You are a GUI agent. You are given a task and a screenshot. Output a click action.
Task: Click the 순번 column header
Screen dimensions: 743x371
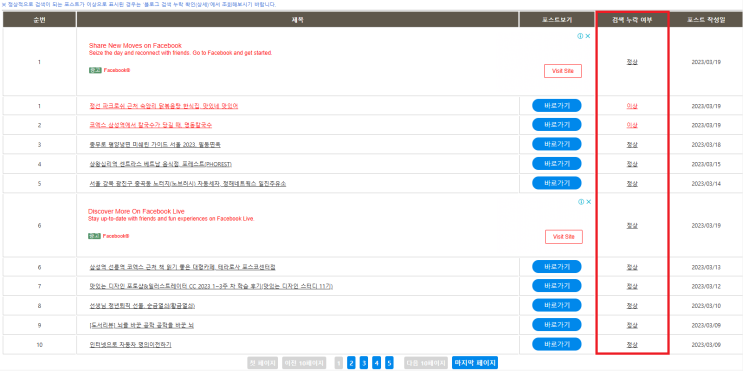[39, 20]
